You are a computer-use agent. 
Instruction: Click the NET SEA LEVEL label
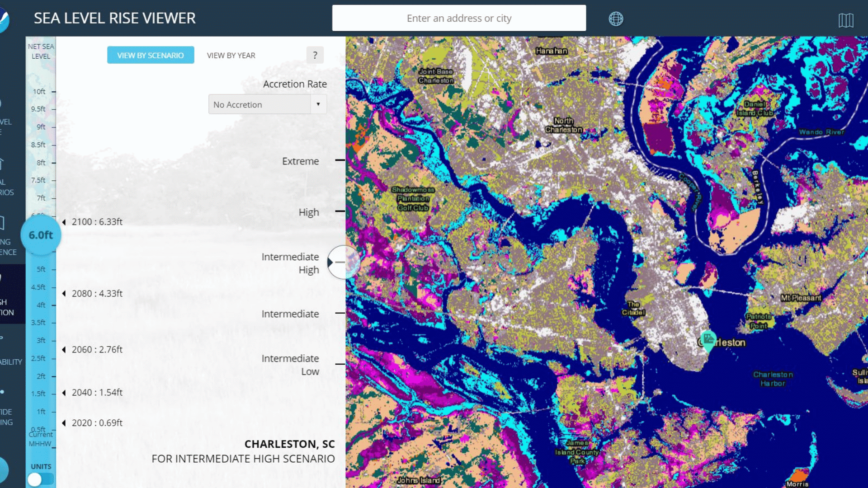[x=41, y=51]
